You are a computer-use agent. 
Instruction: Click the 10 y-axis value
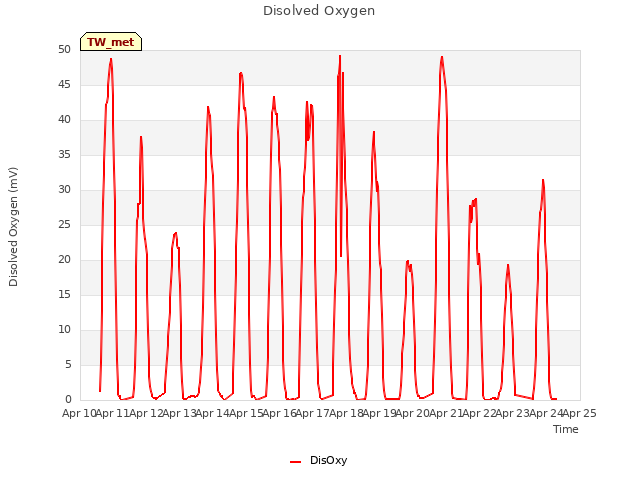[64, 330]
